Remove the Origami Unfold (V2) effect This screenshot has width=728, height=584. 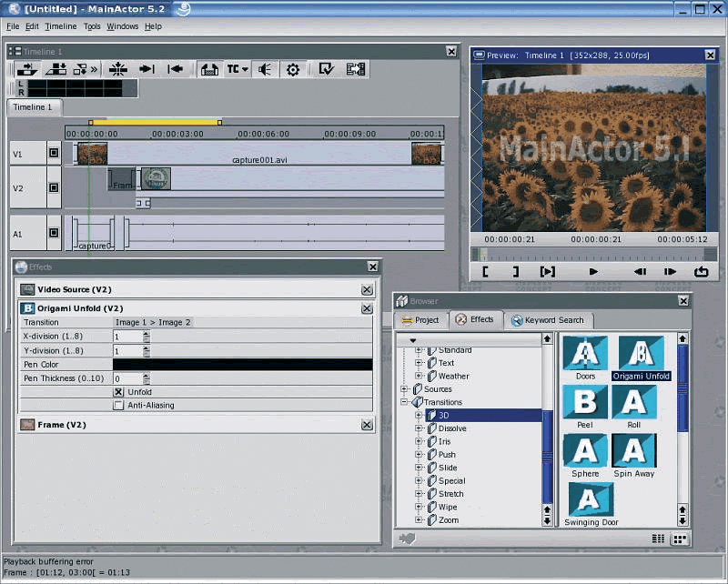367,308
